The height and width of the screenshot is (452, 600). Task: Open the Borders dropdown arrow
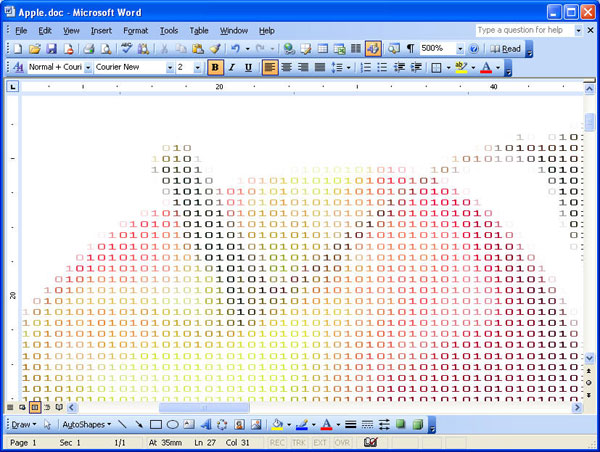[x=448, y=67]
